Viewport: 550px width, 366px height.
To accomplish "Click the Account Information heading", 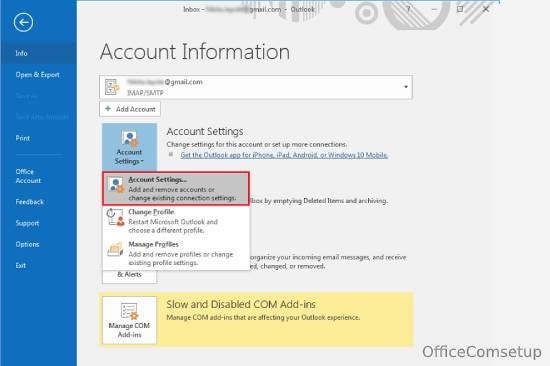I will point(195,52).
